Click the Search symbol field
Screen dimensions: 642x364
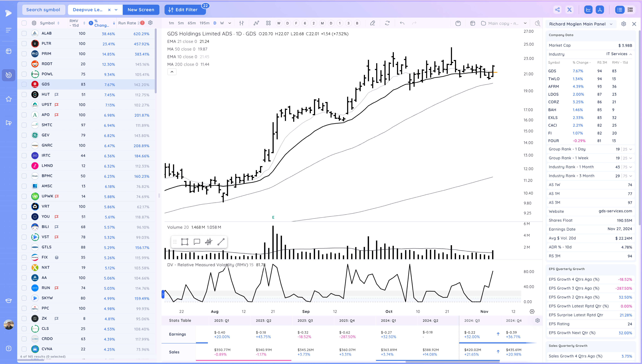(43, 10)
